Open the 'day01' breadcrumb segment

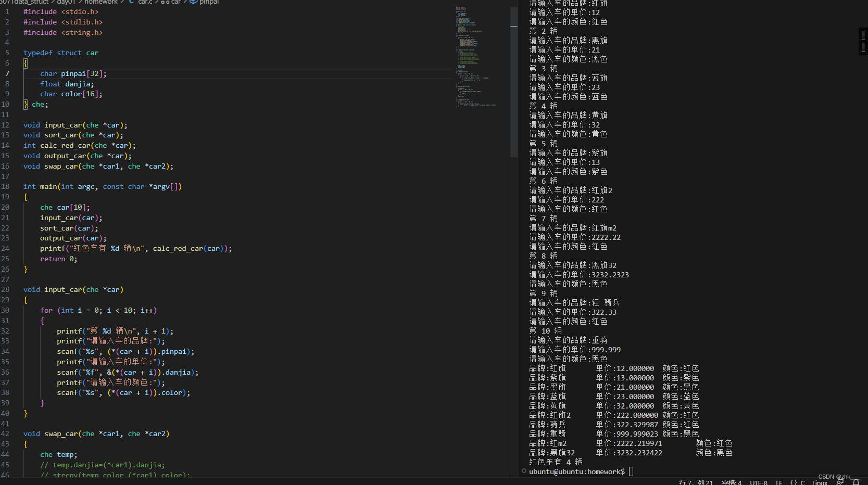[66, 2]
